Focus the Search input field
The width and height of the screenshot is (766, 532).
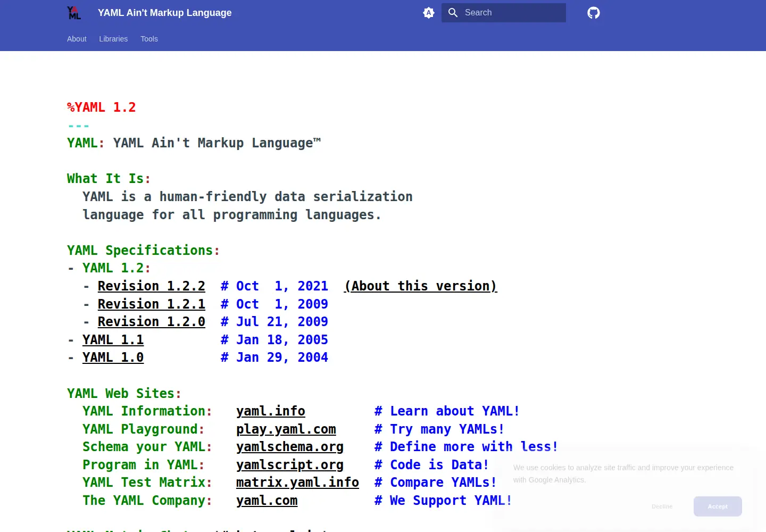(504, 13)
